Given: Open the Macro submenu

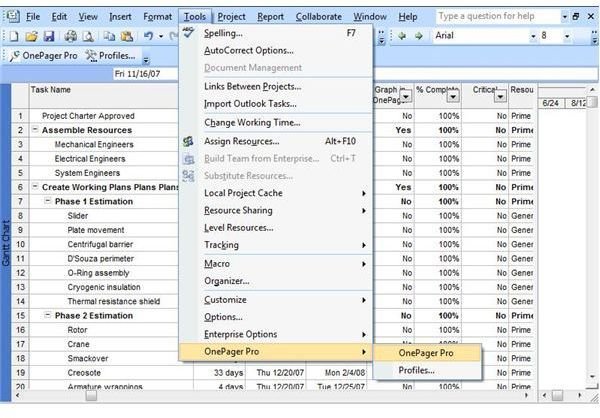Looking at the screenshot, I should tap(276, 264).
